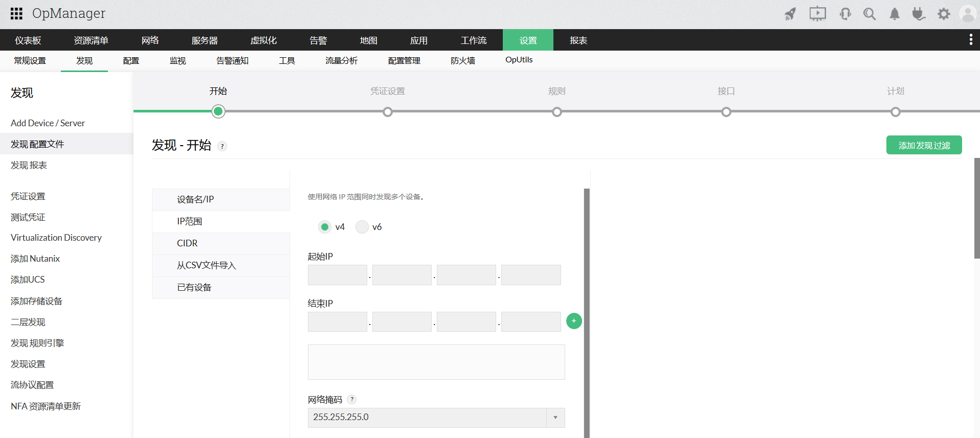Select the 设备名/IP discovery option
Screen dimensions: 980x438
pos(221,199)
